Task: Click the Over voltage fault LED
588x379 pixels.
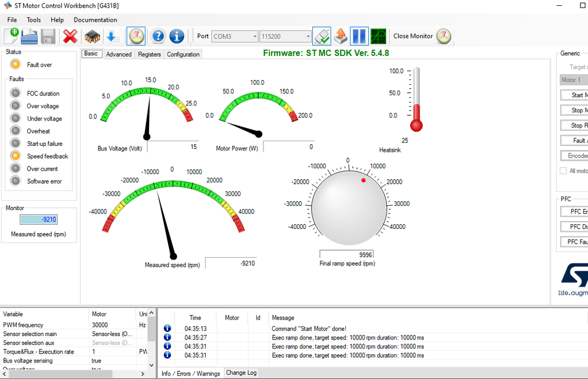Action: (x=15, y=105)
